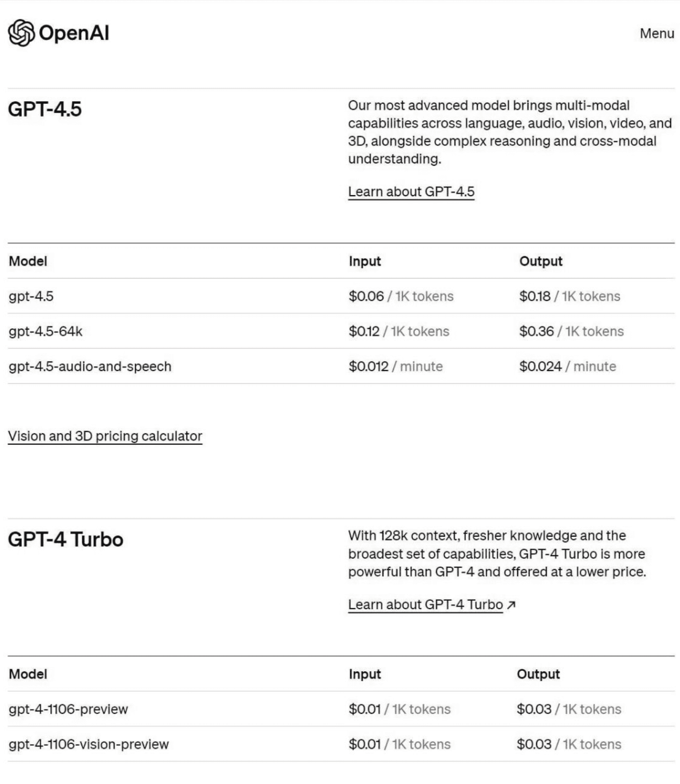Click the OpenAI logo icon
Viewport: 680px width, 784px height.
pos(21,33)
